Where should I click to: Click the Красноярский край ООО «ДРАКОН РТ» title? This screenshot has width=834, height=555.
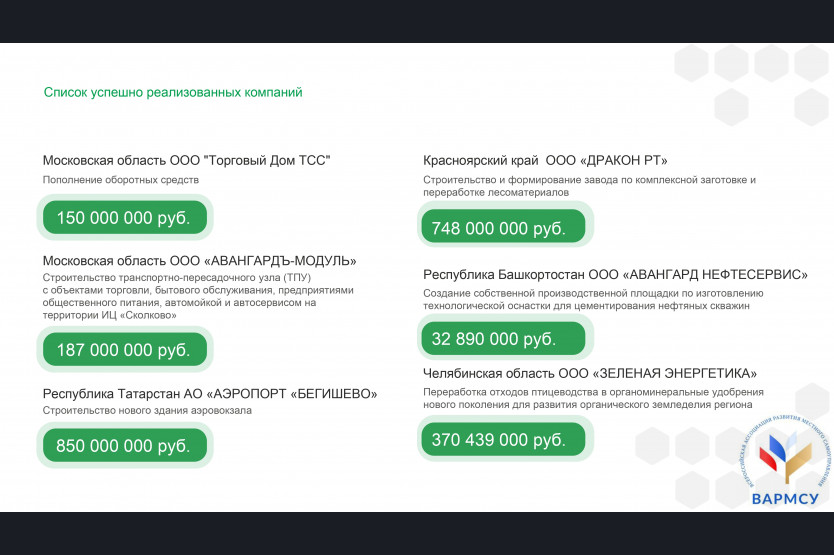coord(545,160)
